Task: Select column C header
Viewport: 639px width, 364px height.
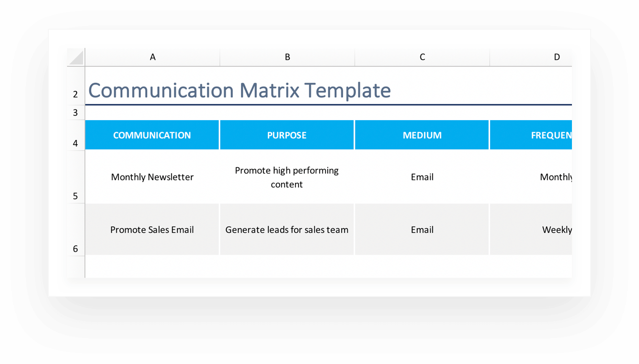Action: click(422, 57)
